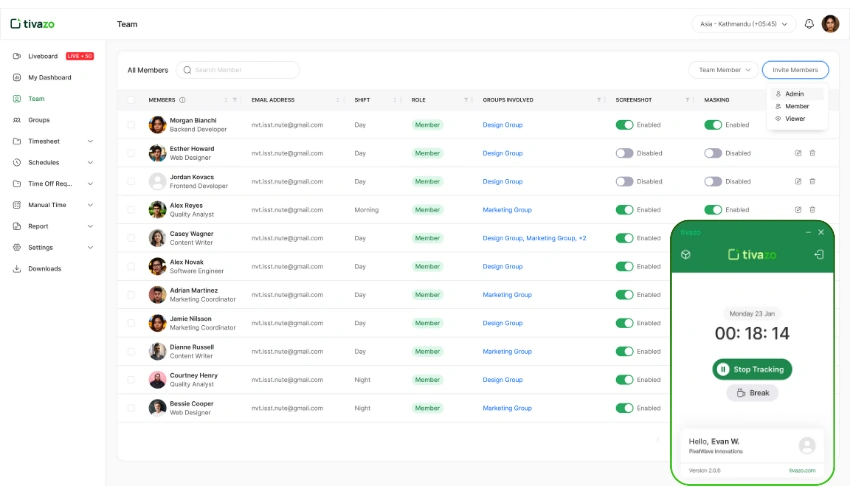Disable masking for Morgan Bianchi

coord(713,125)
